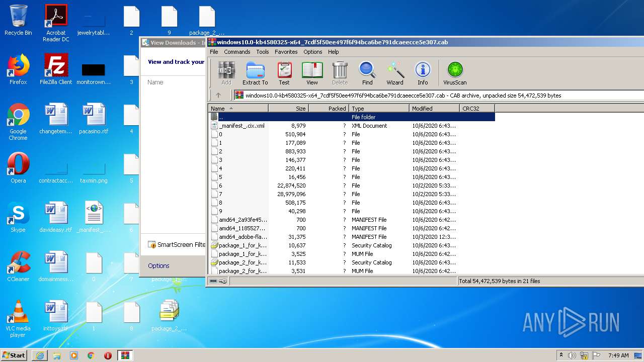This screenshot has height=362, width=644.
Task: Open the Commands menu
Action: pyautogui.click(x=237, y=52)
